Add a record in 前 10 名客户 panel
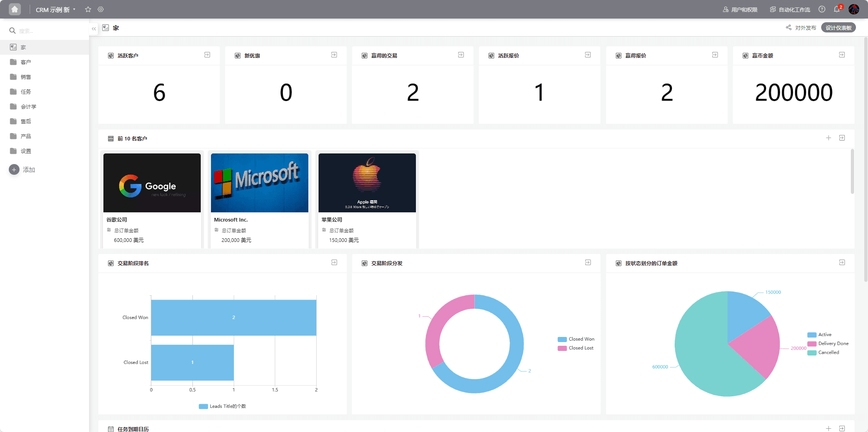This screenshot has height=432, width=868. (x=829, y=138)
